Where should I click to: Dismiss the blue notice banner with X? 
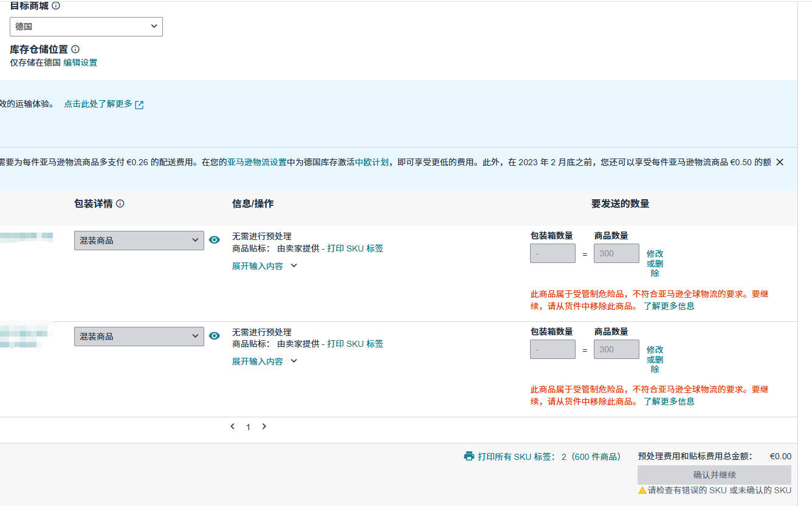pos(780,162)
